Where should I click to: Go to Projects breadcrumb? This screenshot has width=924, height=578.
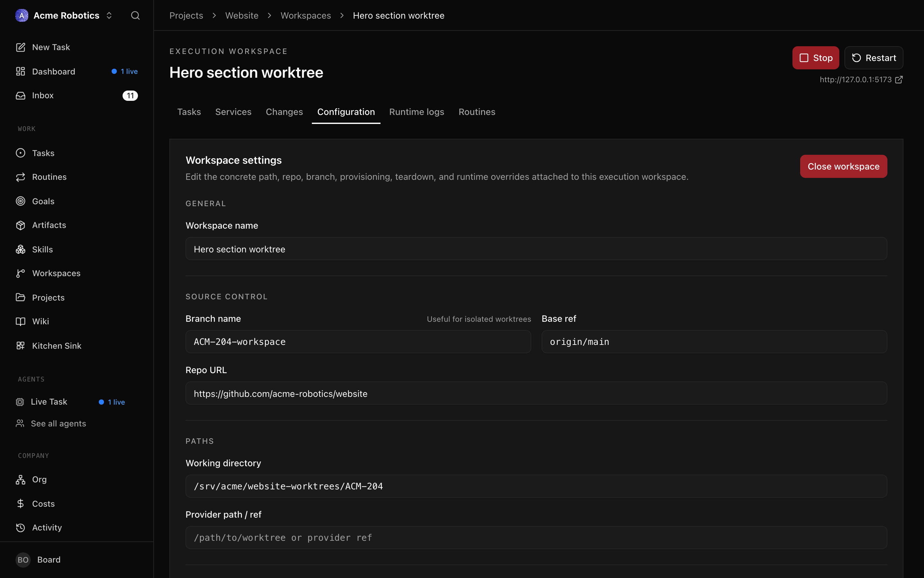186,15
